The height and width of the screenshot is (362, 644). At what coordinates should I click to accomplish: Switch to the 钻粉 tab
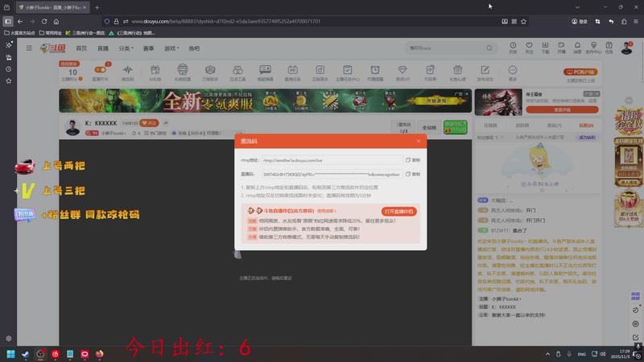pos(586,125)
